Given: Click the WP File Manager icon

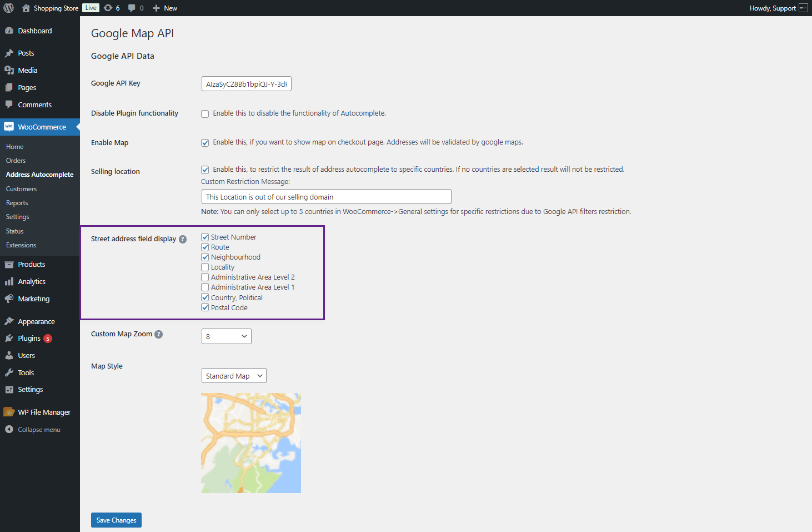Looking at the screenshot, I should tap(9, 411).
